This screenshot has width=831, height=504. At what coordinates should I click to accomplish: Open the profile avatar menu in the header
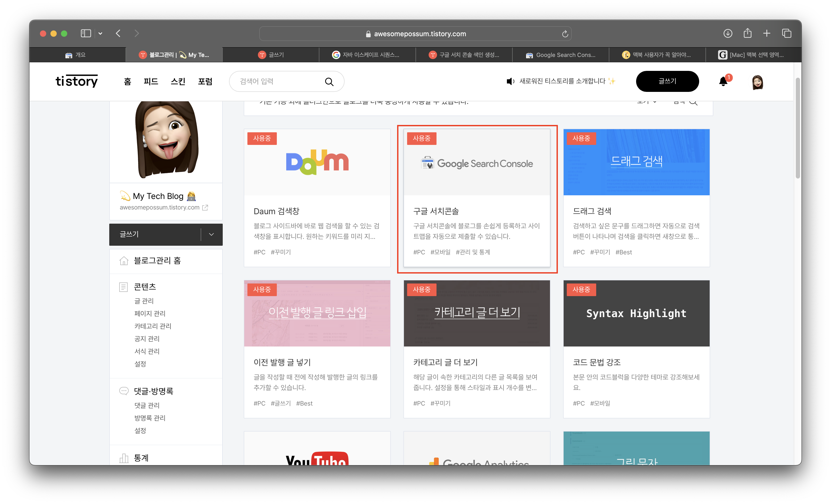pyautogui.click(x=757, y=82)
